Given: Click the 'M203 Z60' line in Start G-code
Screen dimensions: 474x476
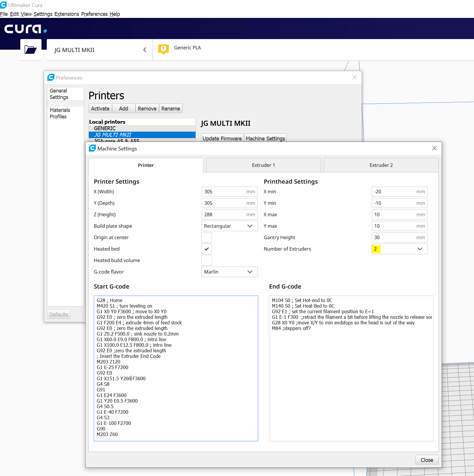Looking at the screenshot, I should (107, 434).
